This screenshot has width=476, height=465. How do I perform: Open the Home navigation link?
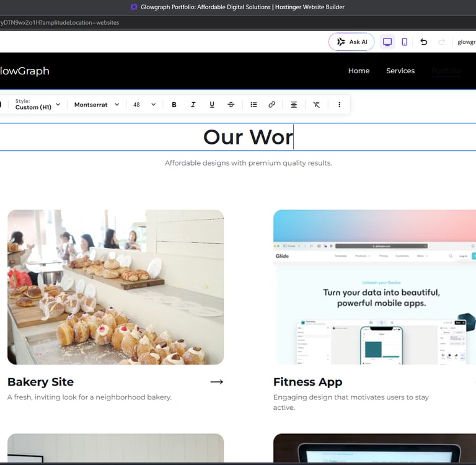click(x=359, y=71)
